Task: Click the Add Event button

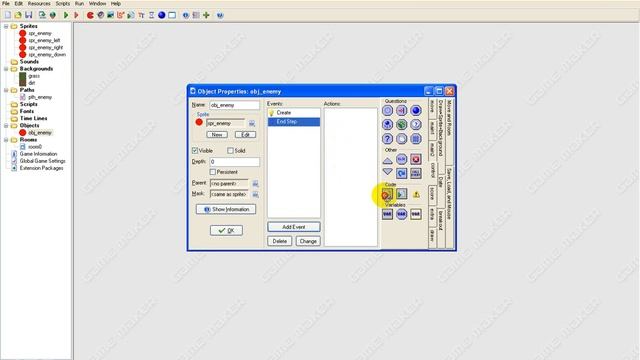Action: click(x=294, y=227)
